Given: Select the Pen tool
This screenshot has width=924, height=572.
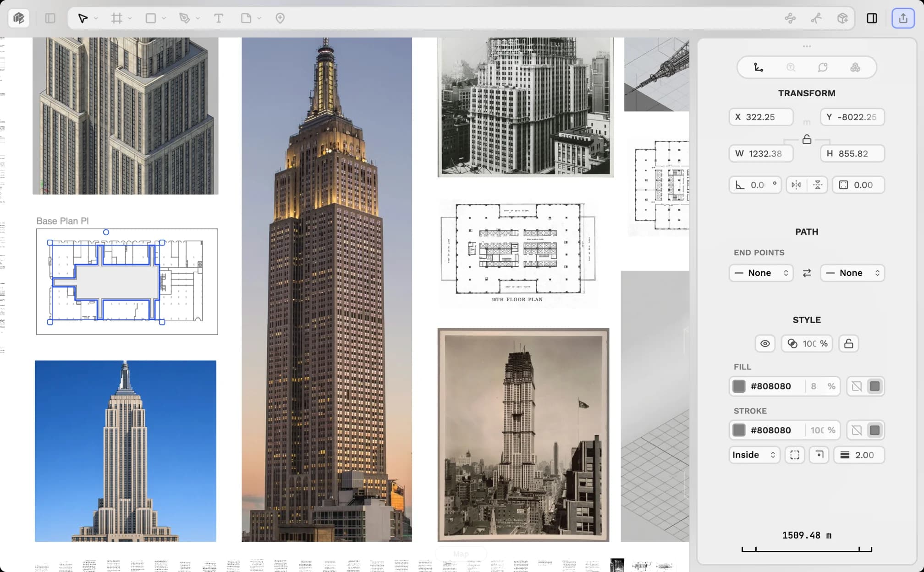Looking at the screenshot, I should tap(185, 18).
